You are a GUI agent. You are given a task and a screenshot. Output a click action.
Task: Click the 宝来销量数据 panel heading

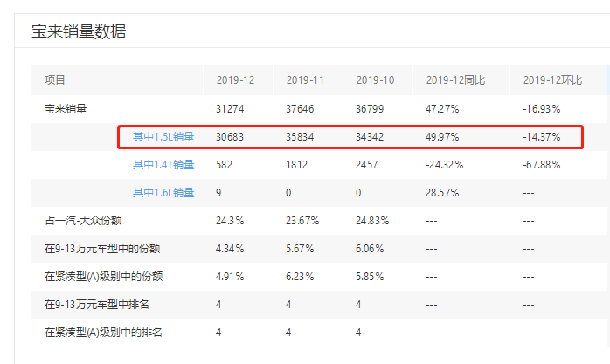(79, 32)
